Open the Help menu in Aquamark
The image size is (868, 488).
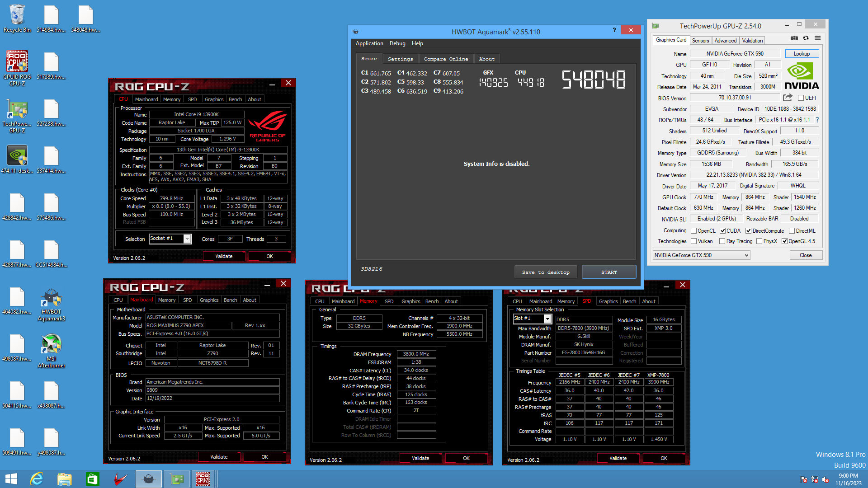417,43
